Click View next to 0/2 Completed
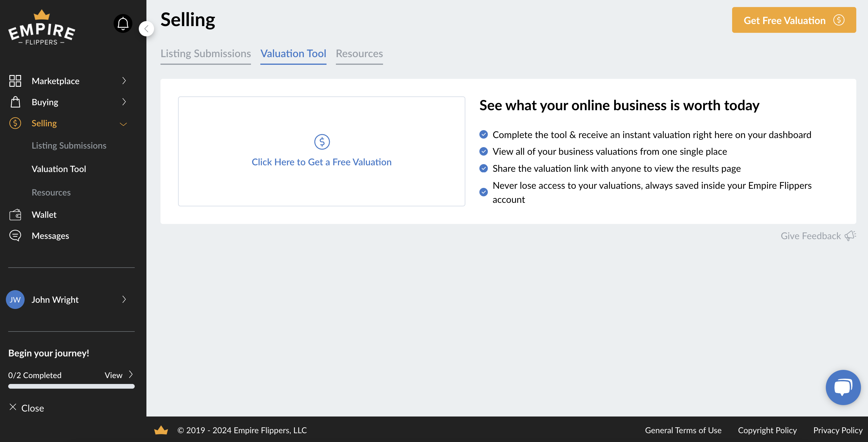This screenshot has height=442, width=868. 113,375
